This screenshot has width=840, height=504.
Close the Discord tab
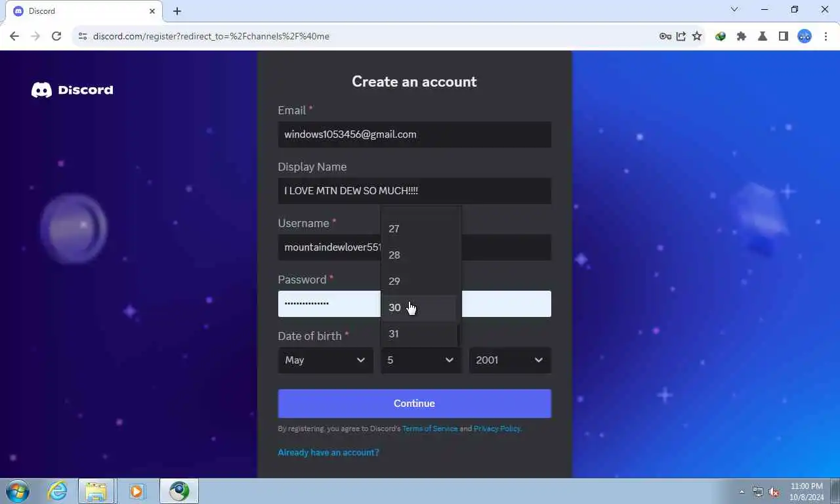(x=152, y=11)
